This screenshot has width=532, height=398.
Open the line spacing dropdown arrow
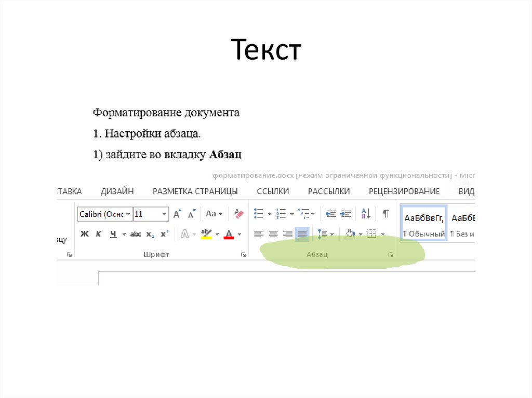(x=332, y=234)
